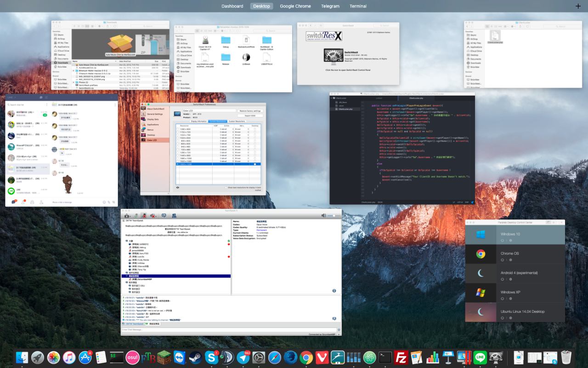Adjust the TeamSpeak volume slider
Image resolution: width=588 pixels, height=368 pixels.
click(x=334, y=215)
